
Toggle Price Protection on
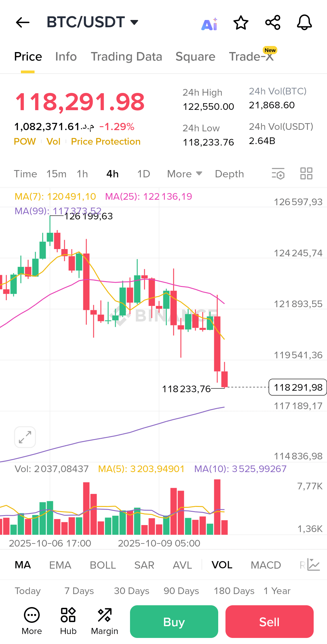[x=105, y=141]
